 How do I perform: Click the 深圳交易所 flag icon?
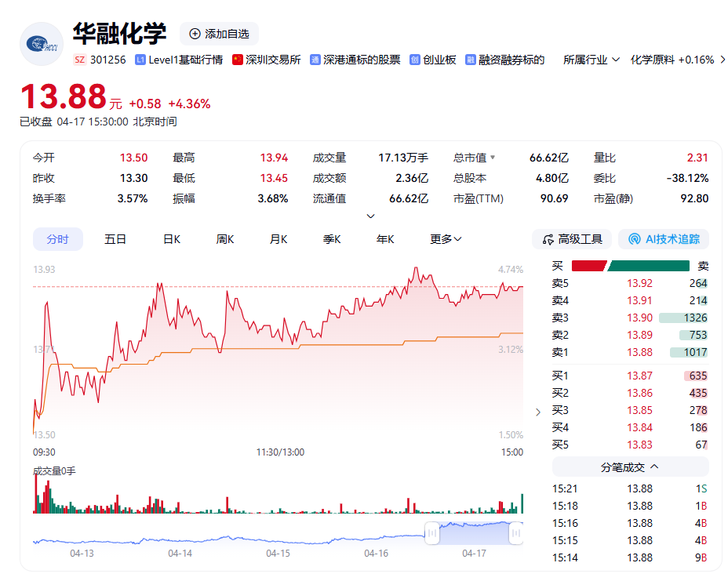[238, 60]
